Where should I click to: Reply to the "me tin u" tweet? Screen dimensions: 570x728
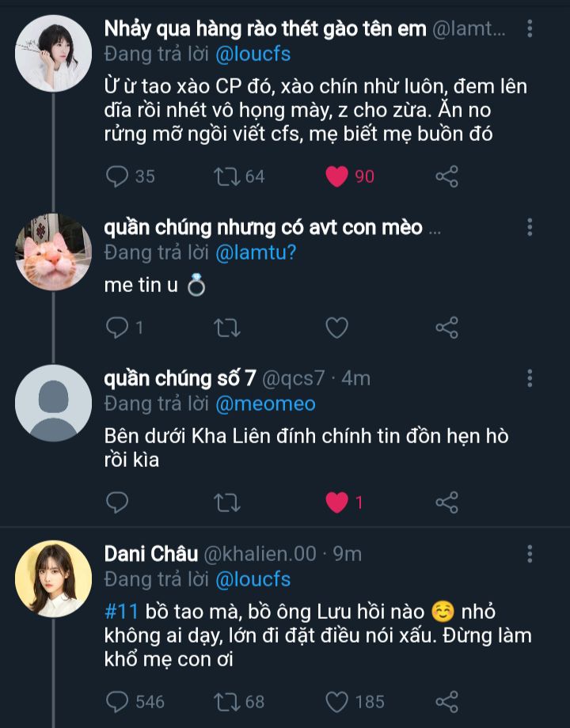117,327
